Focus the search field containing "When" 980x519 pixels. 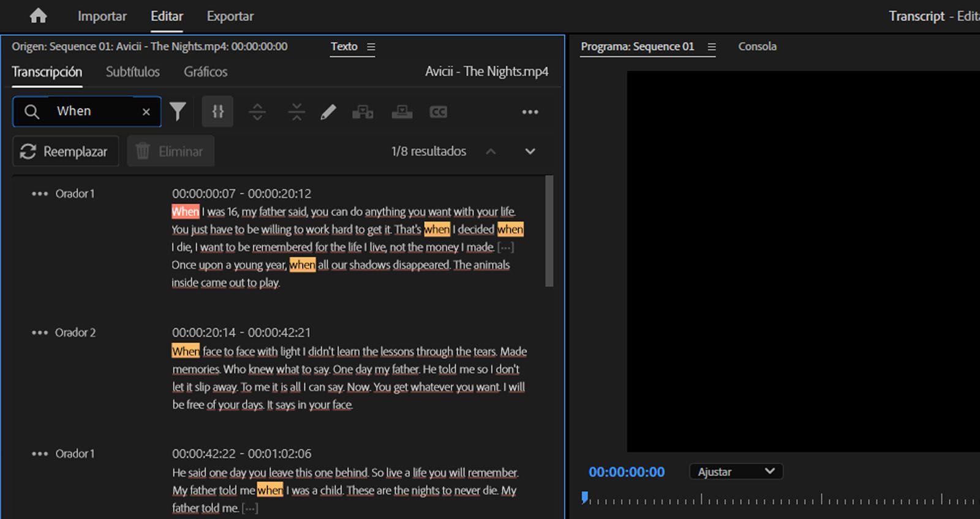[x=87, y=112]
